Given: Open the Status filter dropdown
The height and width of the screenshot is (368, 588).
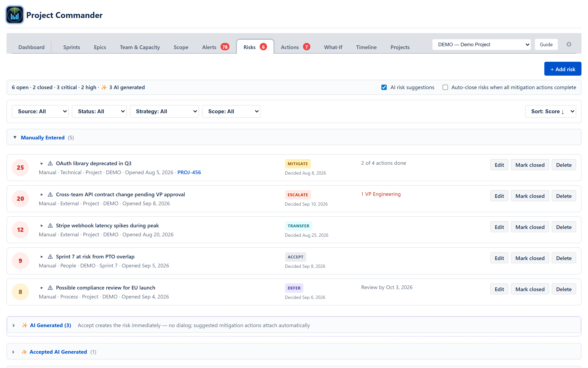Looking at the screenshot, I should (x=99, y=111).
